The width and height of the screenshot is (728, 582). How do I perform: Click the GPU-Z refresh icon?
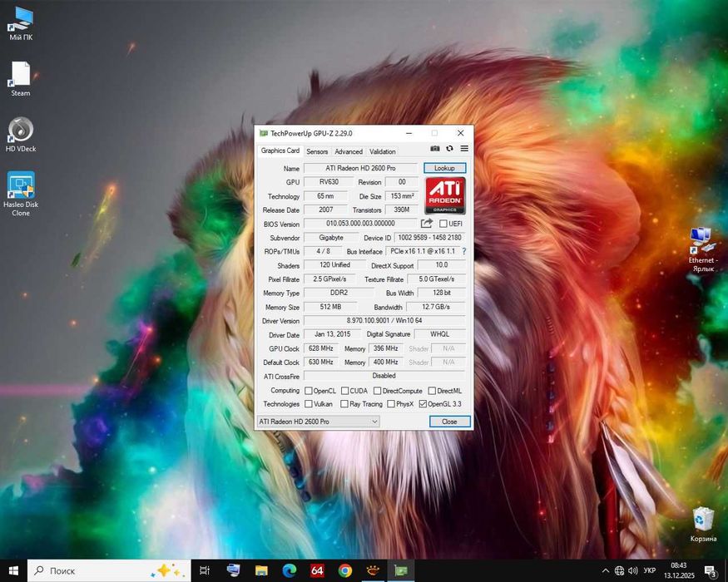[x=449, y=149]
